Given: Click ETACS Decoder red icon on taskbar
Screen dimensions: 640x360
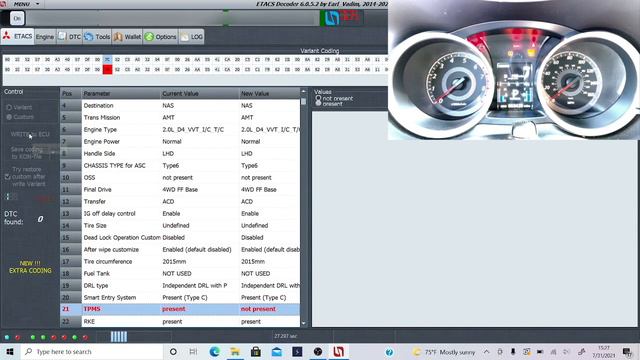Looking at the screenshot, I should pyautogui.click(x=338, y=352).
